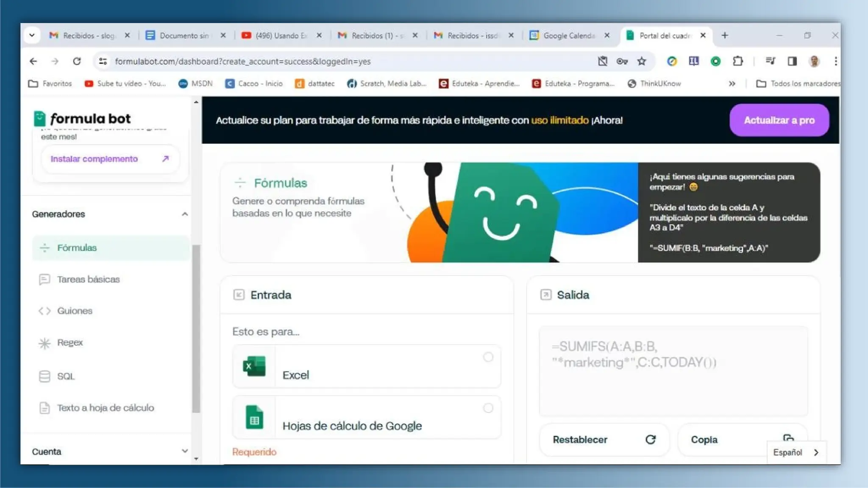Screen dimensions: 868x488
Task: Open browser extensions puzzle icon
Action: pyautogui.click(x=737, y=61)
